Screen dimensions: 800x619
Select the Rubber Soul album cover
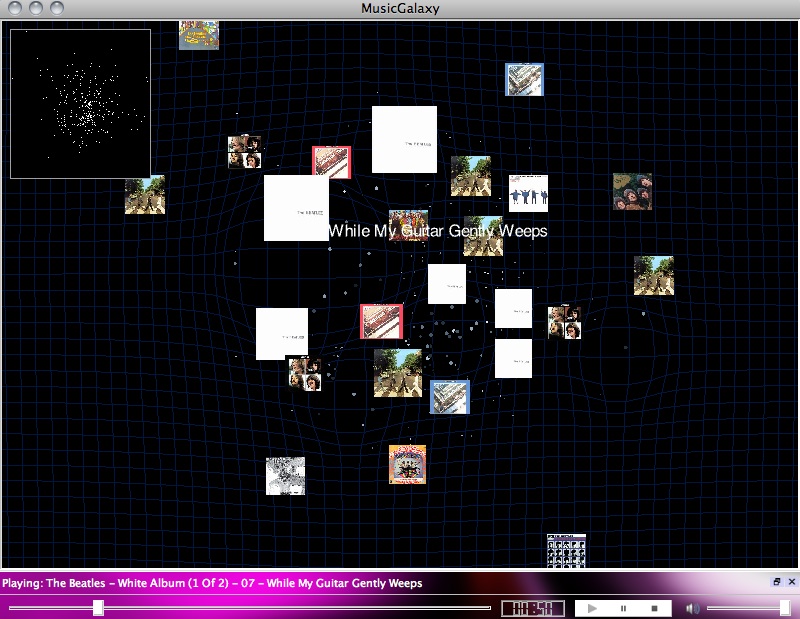click(632, 191)
